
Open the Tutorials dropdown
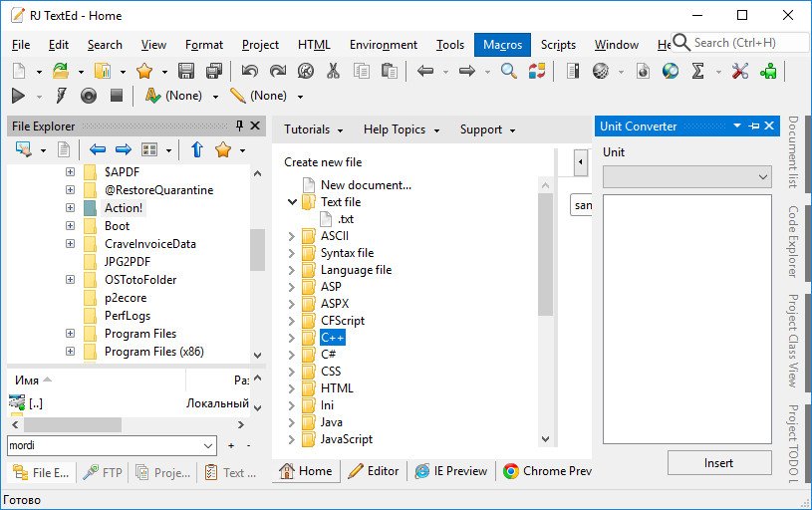(x=313, y=129)
